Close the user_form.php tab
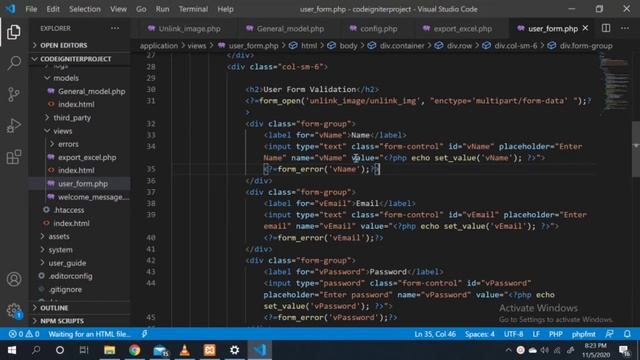 pos(585,28)
